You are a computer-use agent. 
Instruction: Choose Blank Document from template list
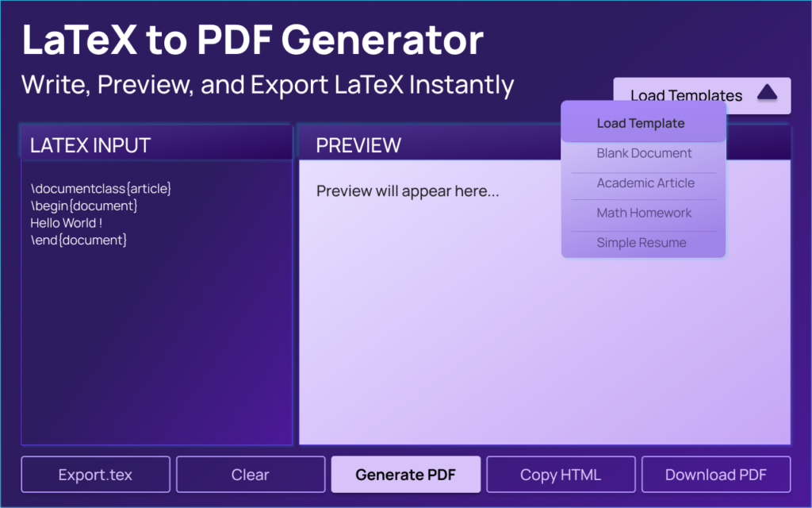(644, 153)
